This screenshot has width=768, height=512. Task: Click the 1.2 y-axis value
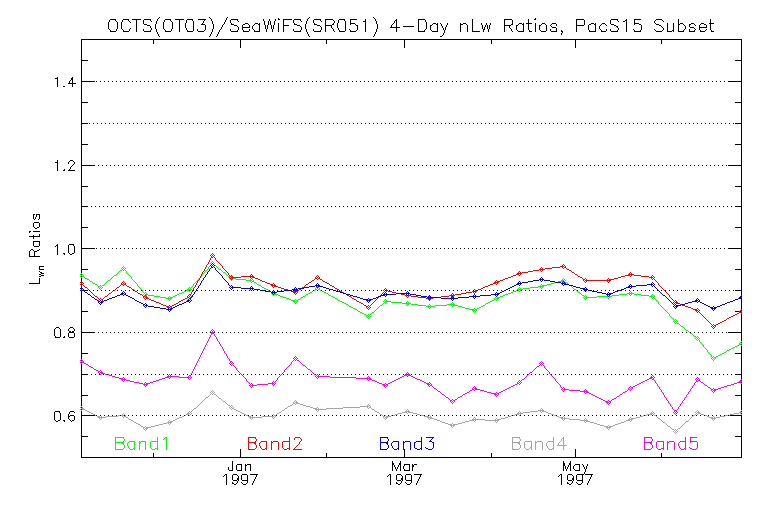[x=65, y=166]
